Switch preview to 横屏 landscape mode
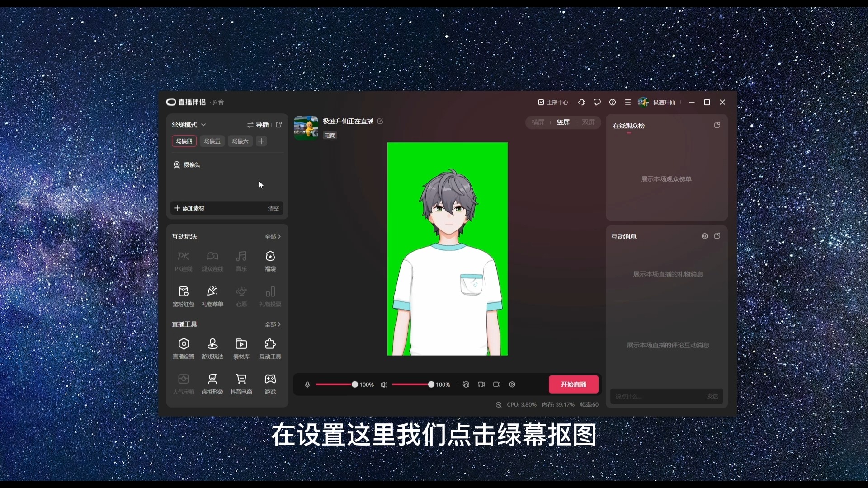This screenshot has width=868, height=488. click(x=538, y=122)
